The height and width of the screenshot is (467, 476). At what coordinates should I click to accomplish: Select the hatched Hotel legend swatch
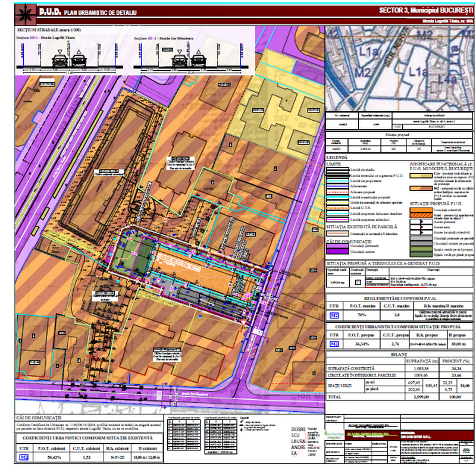click(421, 215)
